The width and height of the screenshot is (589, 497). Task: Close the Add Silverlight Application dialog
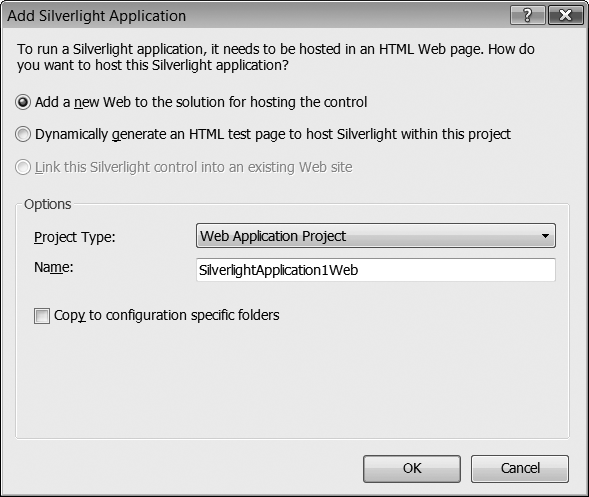(566, 15)
